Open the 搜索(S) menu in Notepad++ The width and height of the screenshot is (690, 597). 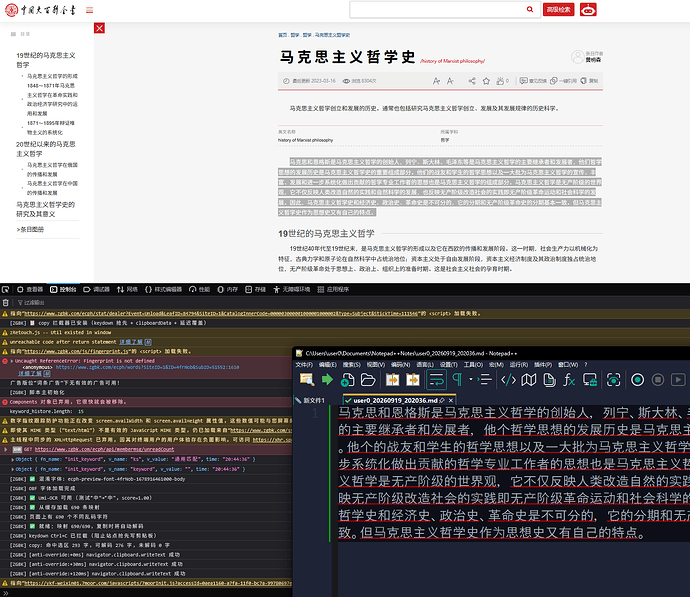351,365
